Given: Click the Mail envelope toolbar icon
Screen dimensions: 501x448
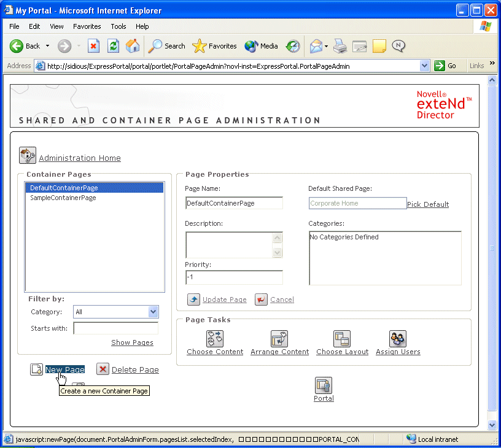Looking at the screenshot, I should click(316, 46).
